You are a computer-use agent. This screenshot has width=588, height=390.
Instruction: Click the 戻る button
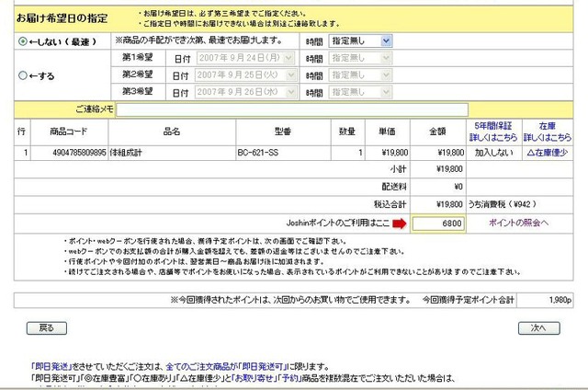(47, 328)
